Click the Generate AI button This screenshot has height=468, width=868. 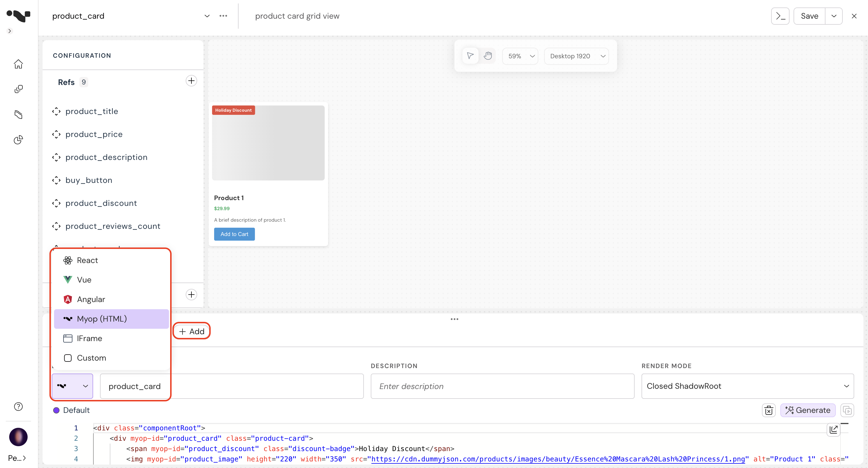click(x=808, y=410)
